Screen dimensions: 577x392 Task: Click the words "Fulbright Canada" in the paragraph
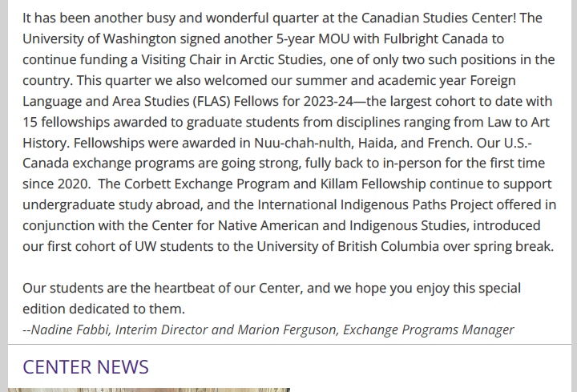[435, 38]
